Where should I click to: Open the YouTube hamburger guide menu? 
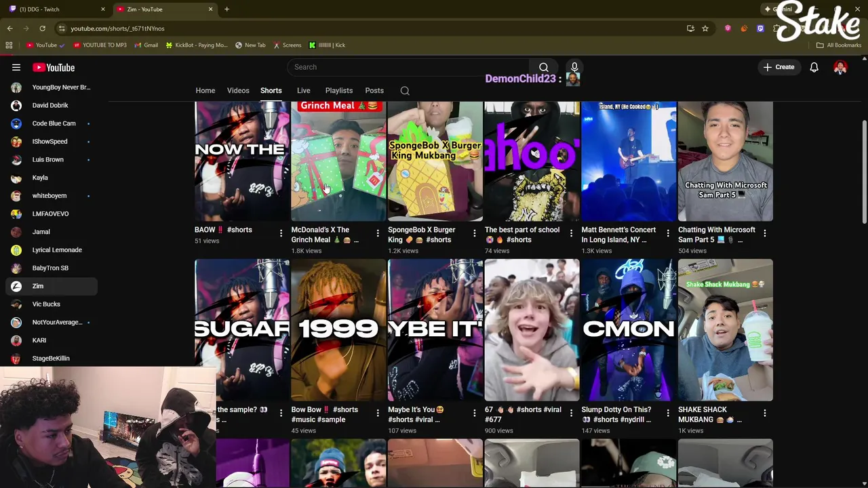[16, 67]
